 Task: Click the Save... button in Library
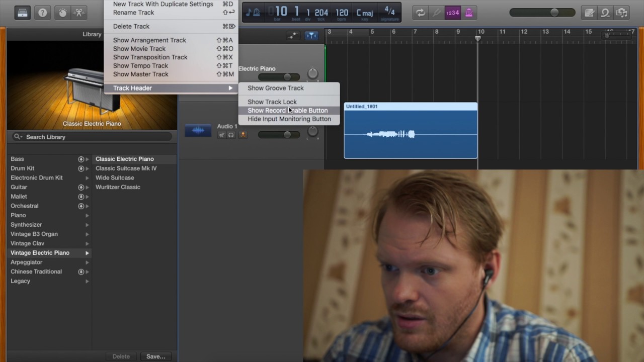[x=155, y=356]
